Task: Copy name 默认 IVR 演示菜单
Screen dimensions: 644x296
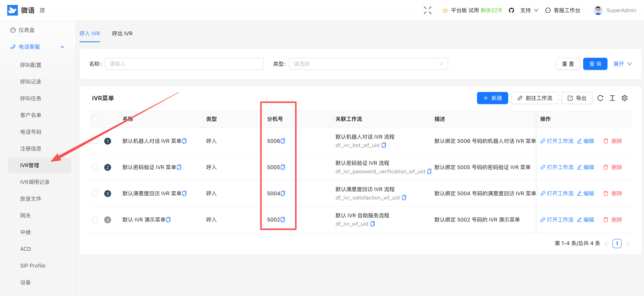Action: [169, 220]
